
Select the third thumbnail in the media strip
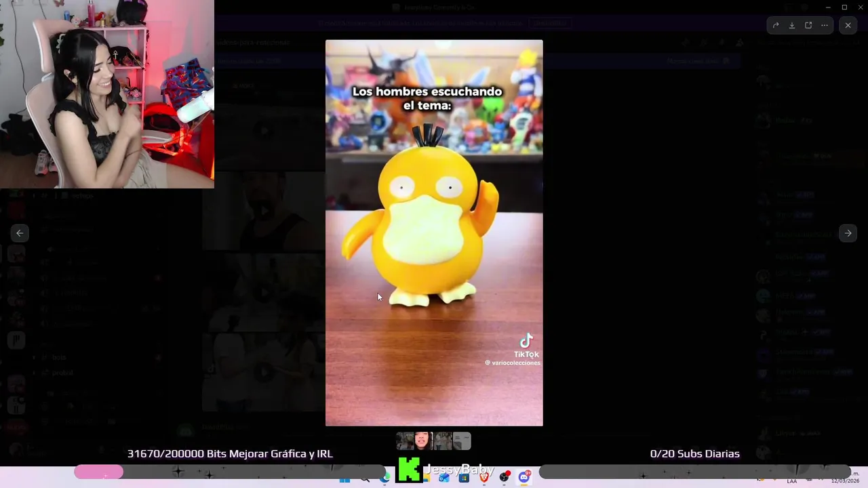443,441
